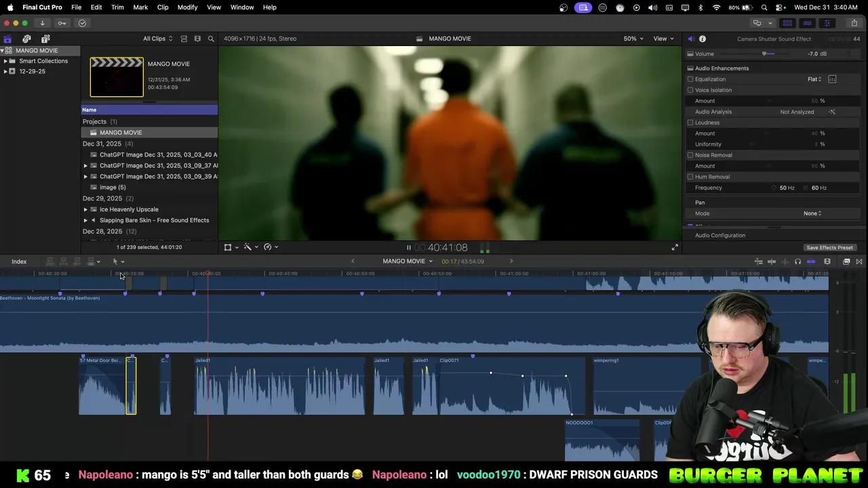868x488 pixels.
Task: Enable the Loudness checkbox
Action: [x=690, y=123]
